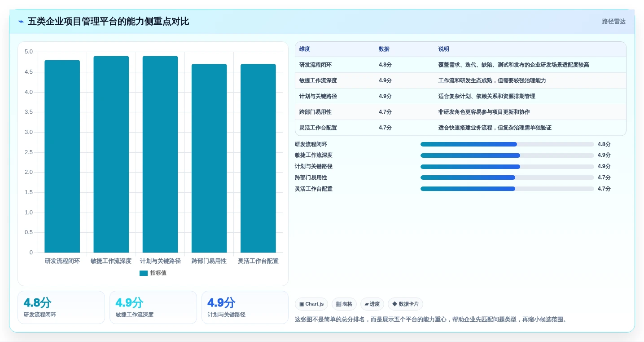
Task: Click the x-axis label 灵活工作台配置
Action: point(258,261)
